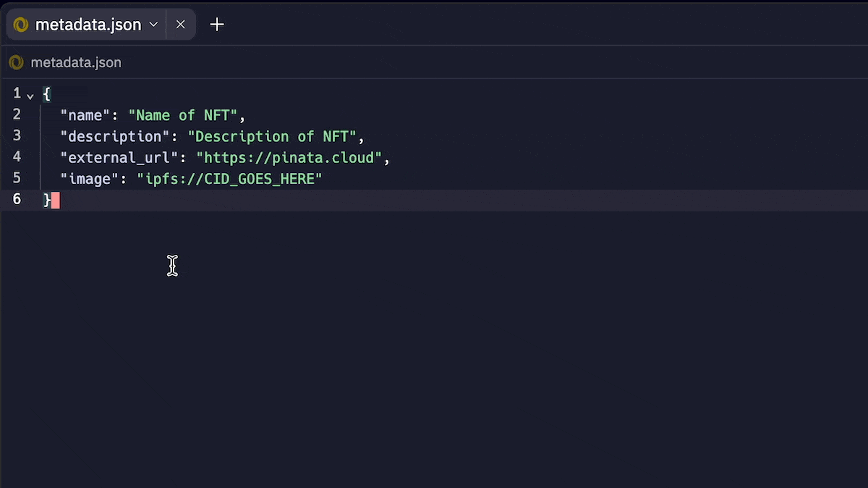Open the metadata.json tab dropdown chevron
868x488 pixels.
153,25
